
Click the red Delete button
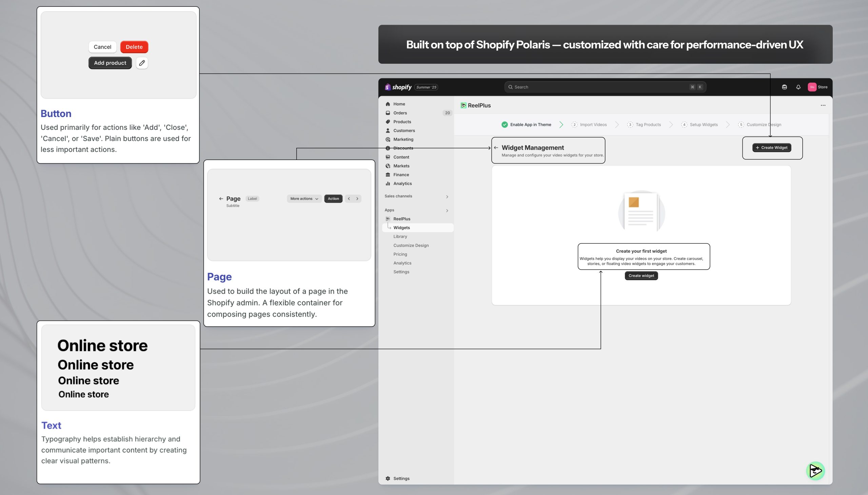click(x=134, y=47)
